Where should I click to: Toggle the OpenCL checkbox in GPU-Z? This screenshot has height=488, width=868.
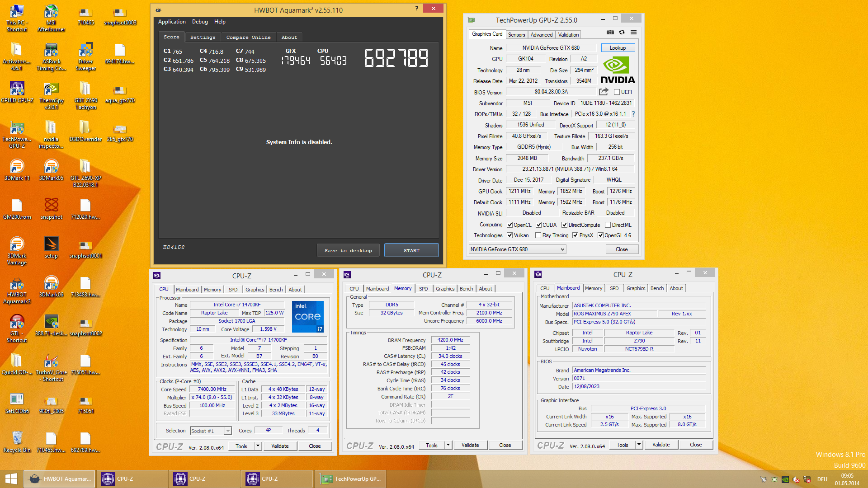point(510,225)
